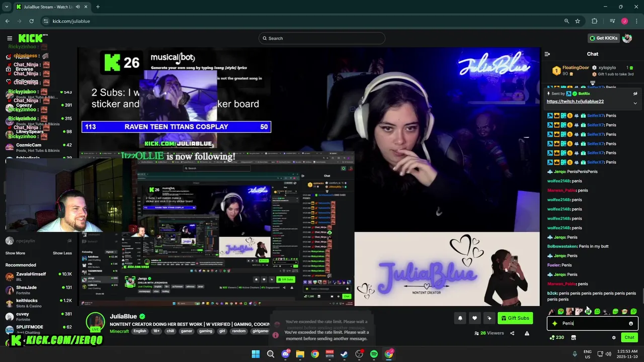Open the Chrome three-dot menu
The height and width of the screenshot is (362, 644).
(x=637, y=21)
